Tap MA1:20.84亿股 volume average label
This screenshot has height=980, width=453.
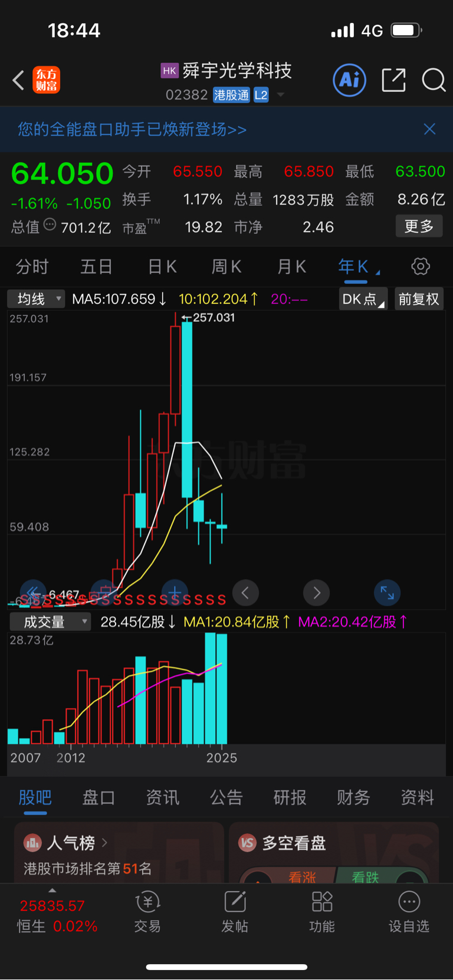click(x=237, y=622)
